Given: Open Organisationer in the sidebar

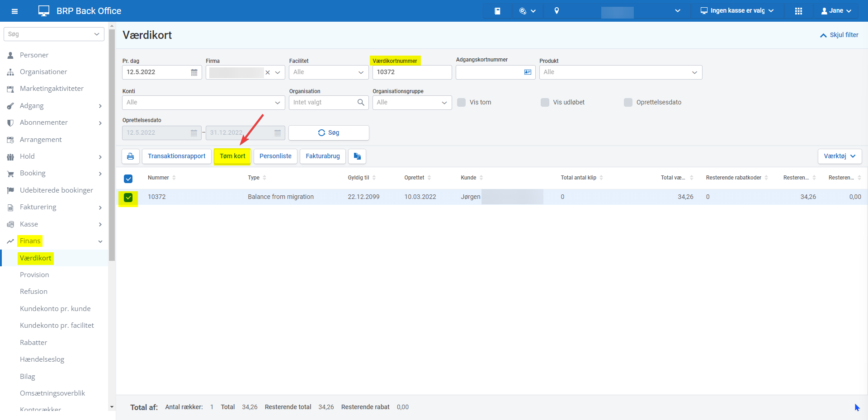Looking at the screenshot, I should (43, 71).
